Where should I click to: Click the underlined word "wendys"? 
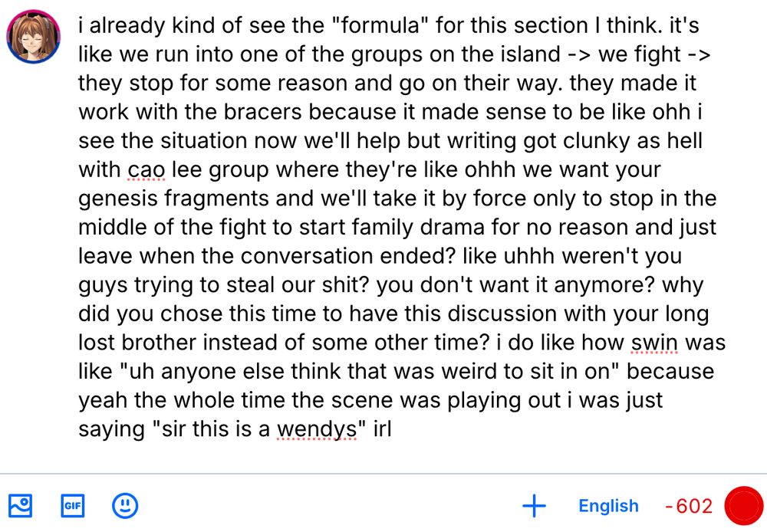tap(317, 430)
